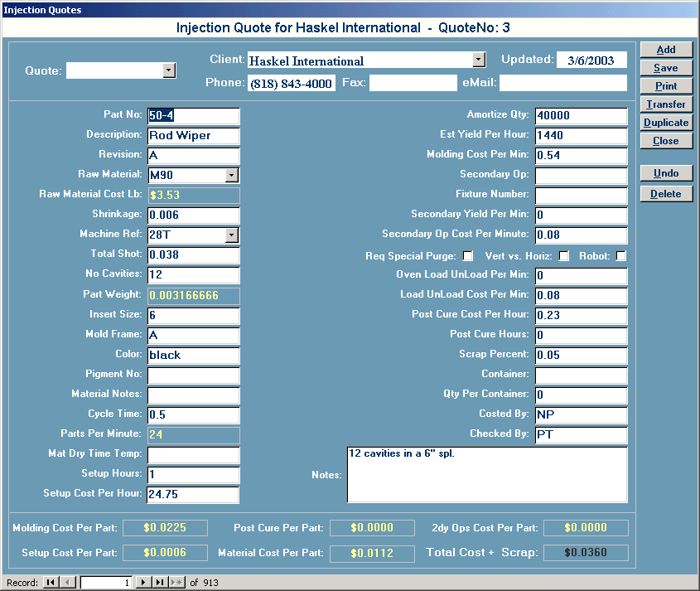Click the Costed By field
The width and height of the screenshot is (700, 591).
tap(582, 415)
